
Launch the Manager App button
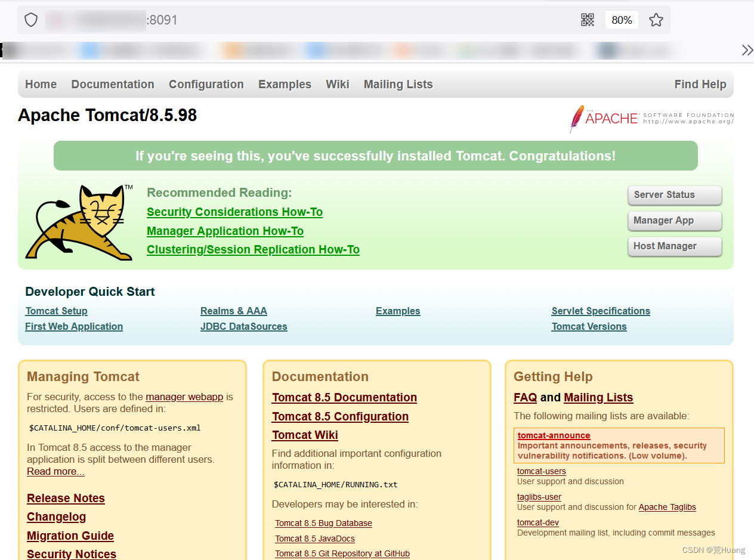point(675,221)
